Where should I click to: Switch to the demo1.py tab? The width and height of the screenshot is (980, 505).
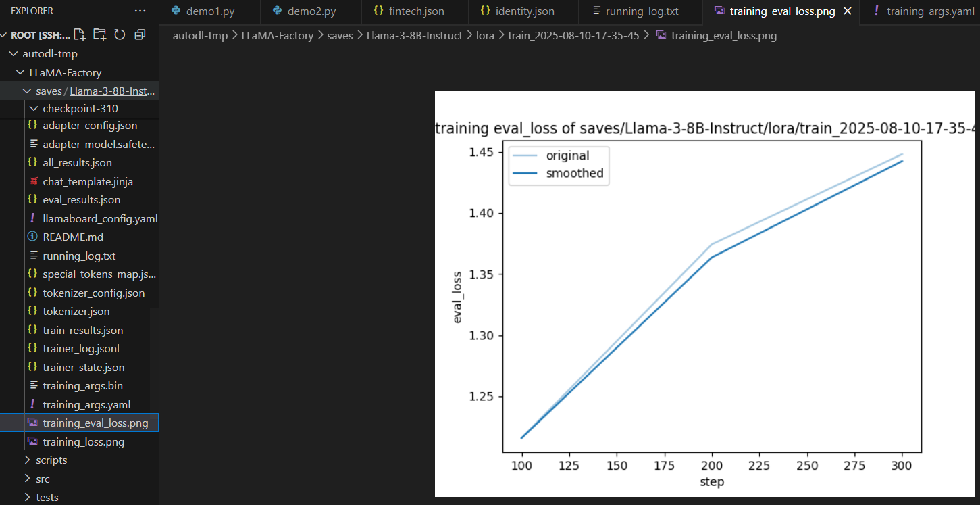210,11
